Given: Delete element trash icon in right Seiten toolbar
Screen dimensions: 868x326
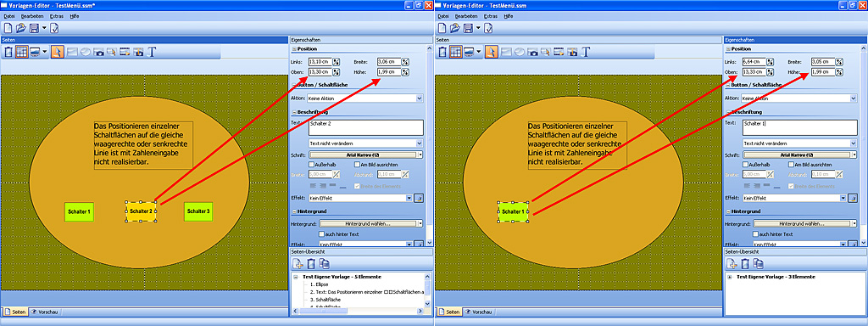Looking at the screenshot, I should click(x=442, y=52).
